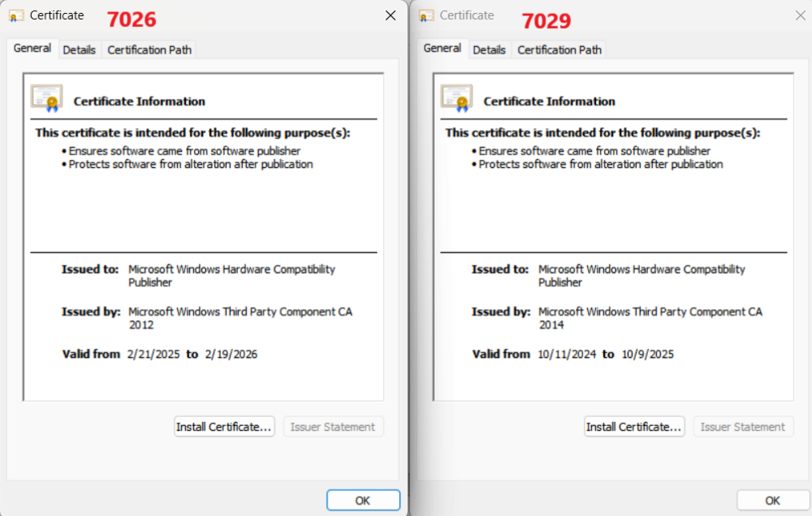The width and height of the screenshot is (812, 516).
Task: Switch to Certification Path tab in left dialog
Action: coord(149,49)
